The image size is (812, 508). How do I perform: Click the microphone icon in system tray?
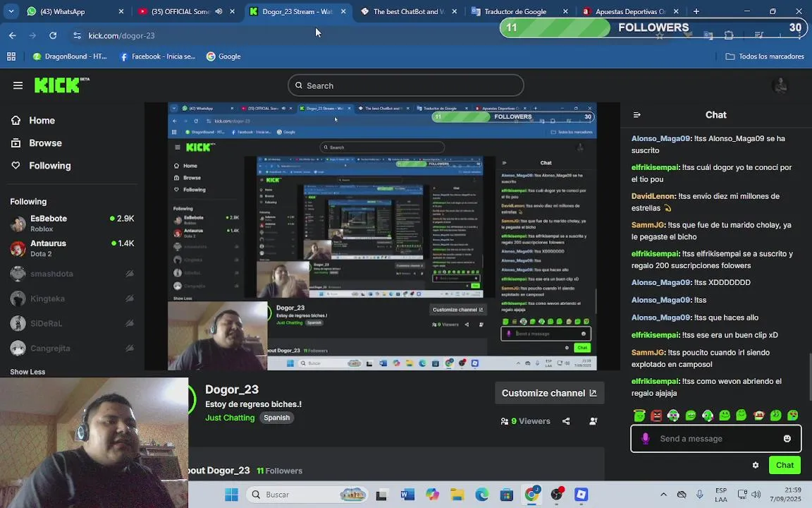point(700,495)
